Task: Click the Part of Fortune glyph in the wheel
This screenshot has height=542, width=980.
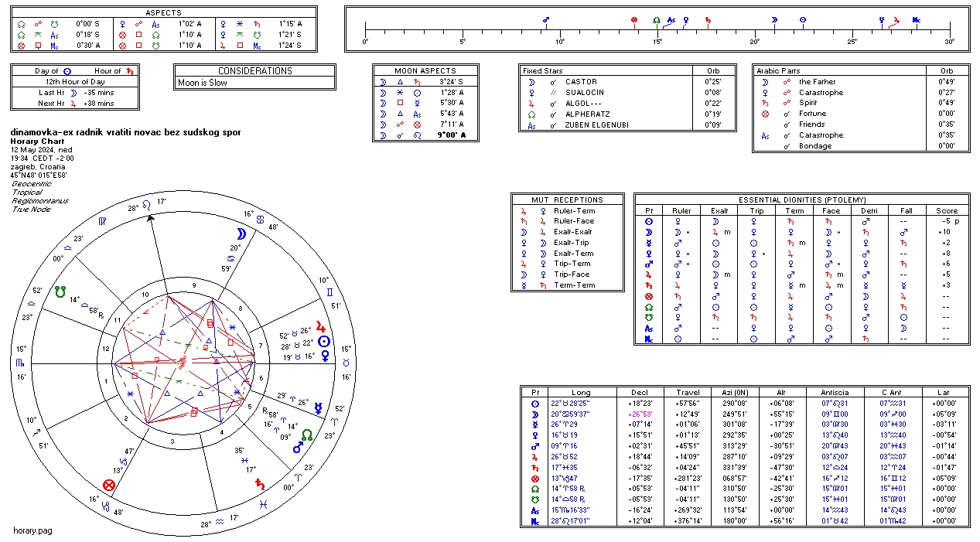Action: [x=109, y=485]
